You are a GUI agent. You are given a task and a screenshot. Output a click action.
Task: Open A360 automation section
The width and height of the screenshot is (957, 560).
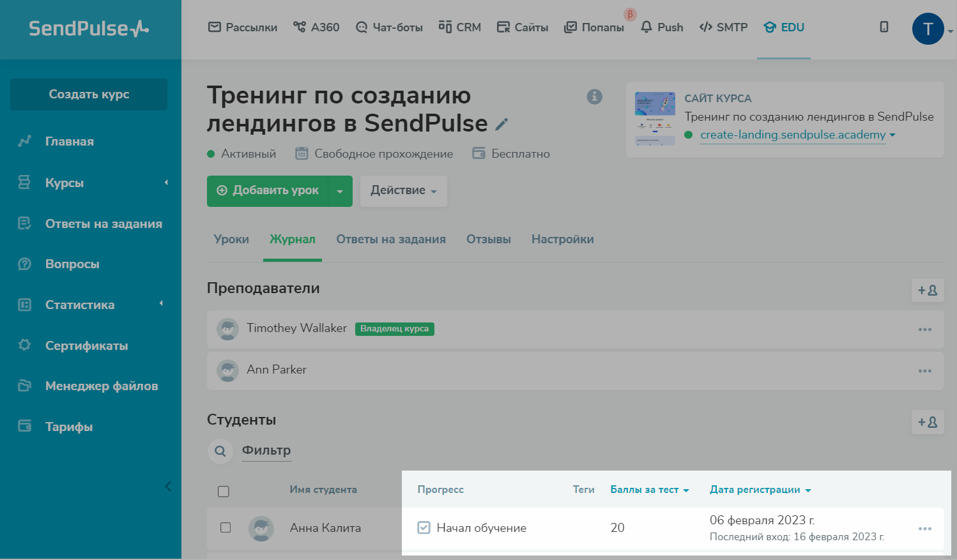[x=316, y=27]
